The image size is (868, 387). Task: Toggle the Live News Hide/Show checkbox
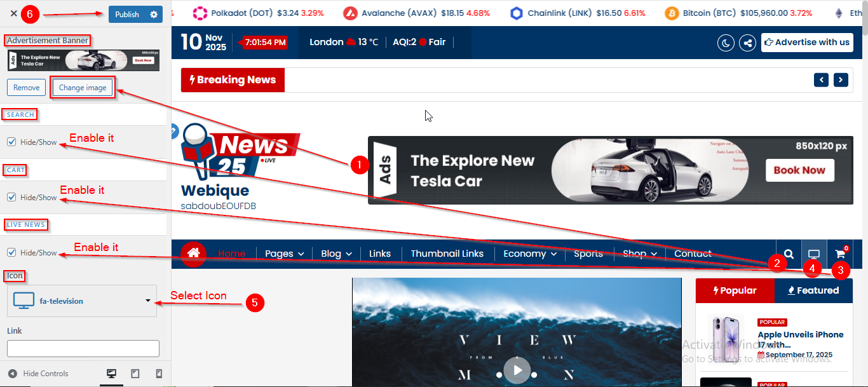click(11, 252)
